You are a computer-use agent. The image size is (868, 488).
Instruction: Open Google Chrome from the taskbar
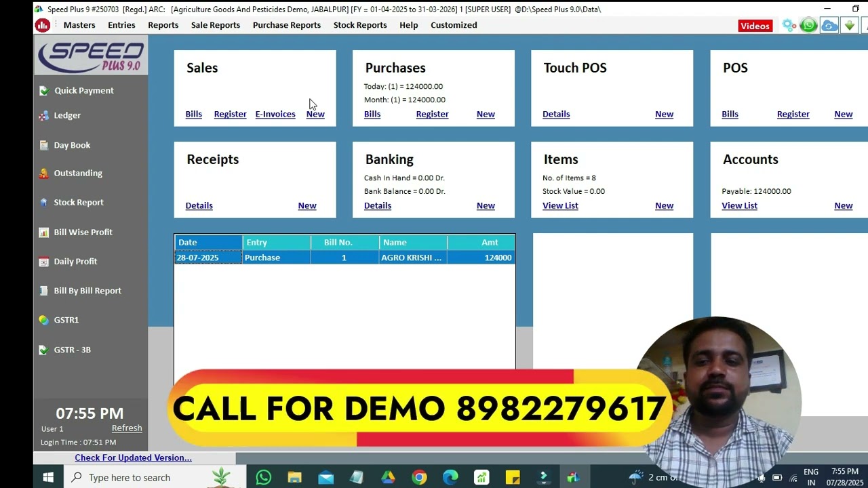(x=419, y=478)
